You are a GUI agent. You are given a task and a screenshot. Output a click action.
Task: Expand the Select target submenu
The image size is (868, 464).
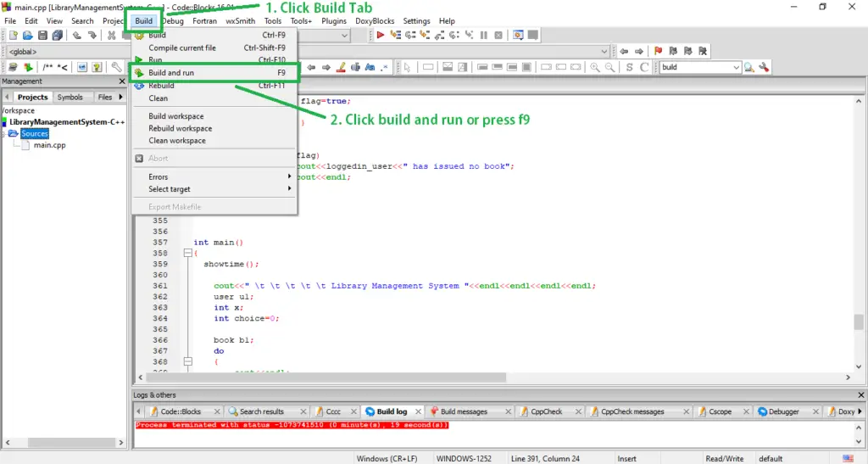click(214, 189)
